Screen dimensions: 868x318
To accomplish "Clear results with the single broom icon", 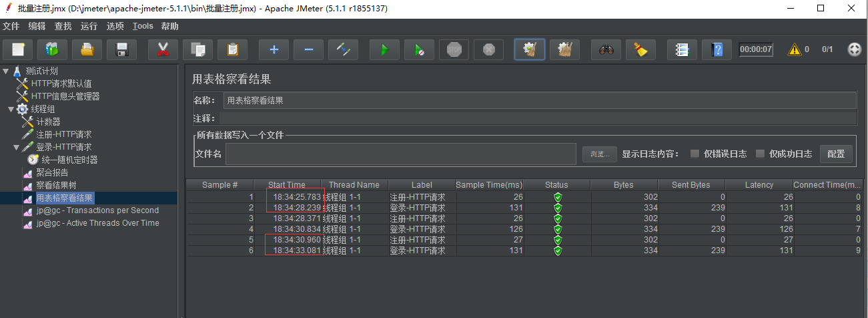I will [x=530, y=49].
